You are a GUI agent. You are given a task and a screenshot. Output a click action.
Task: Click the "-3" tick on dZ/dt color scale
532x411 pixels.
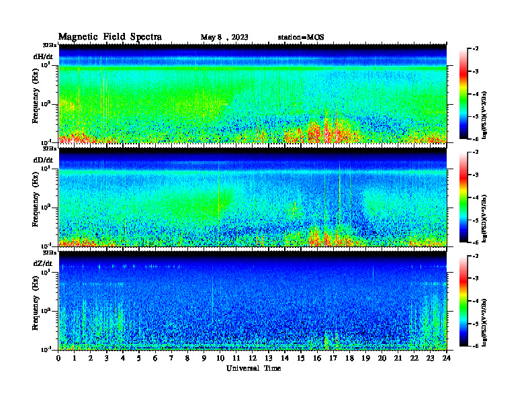point(475,278)
